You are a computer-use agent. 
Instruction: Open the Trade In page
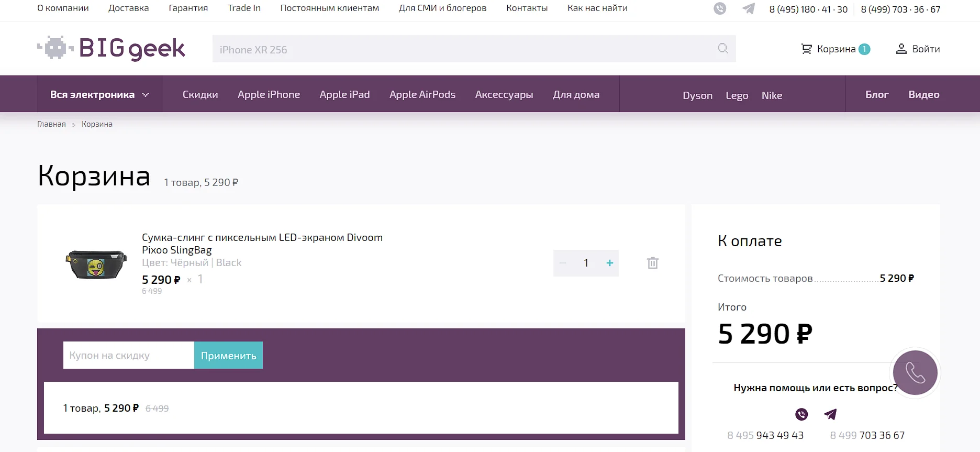244,8
